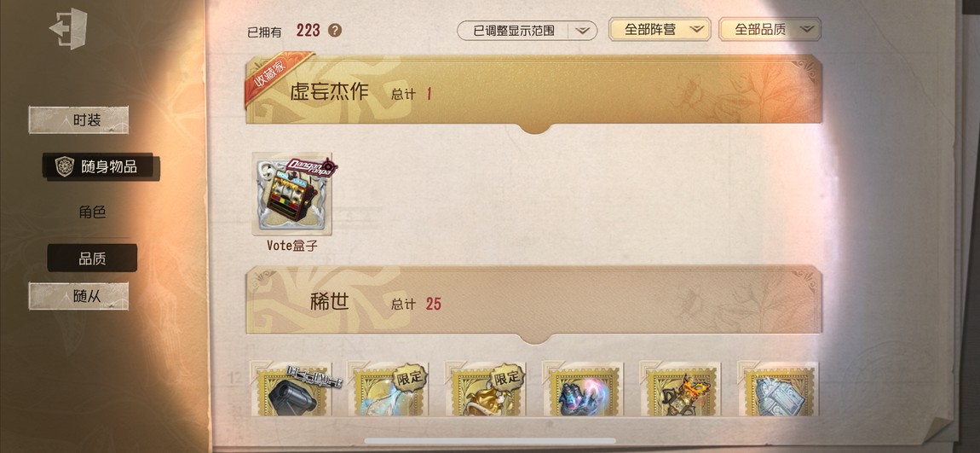The height and width of the screenshot is (453, 980).
Task: Open the question mark help icon
Action: [x=335, y=30]
